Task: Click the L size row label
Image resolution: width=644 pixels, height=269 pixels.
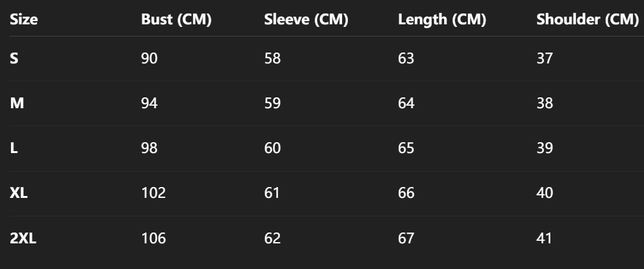Action: click(13, 149)
